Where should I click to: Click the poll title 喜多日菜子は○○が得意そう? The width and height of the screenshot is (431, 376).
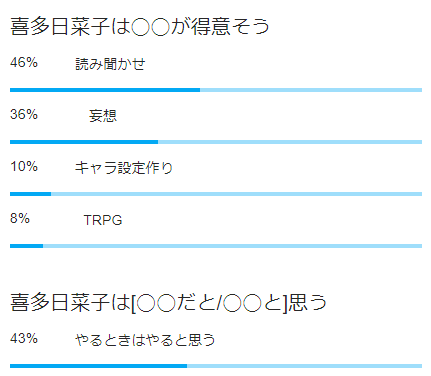[139, 27]
